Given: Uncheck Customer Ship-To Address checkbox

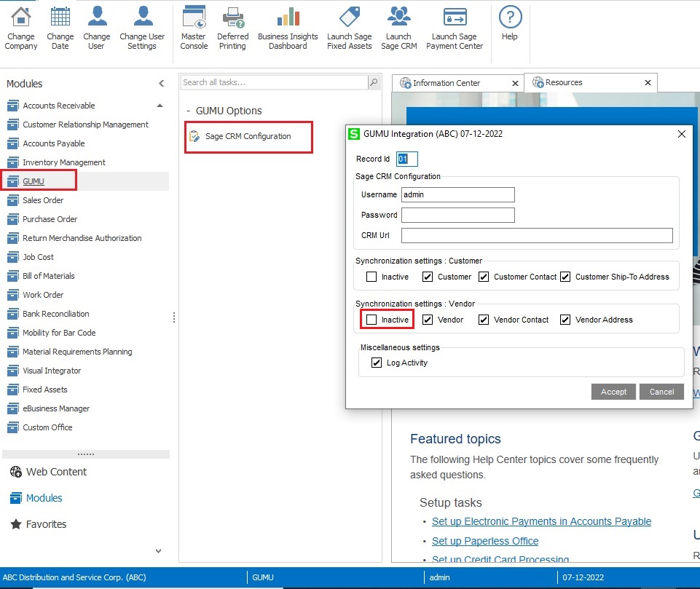Looking at the screenshot, I should tap(565, 277).
